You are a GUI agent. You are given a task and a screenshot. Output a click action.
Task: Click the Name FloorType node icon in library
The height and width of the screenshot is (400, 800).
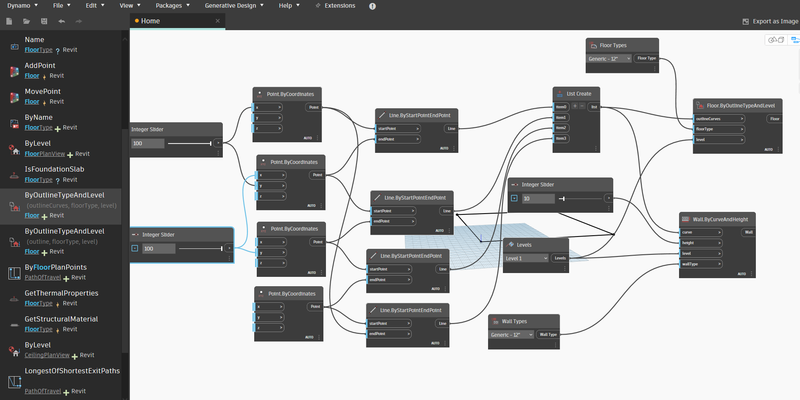point(14,46)
